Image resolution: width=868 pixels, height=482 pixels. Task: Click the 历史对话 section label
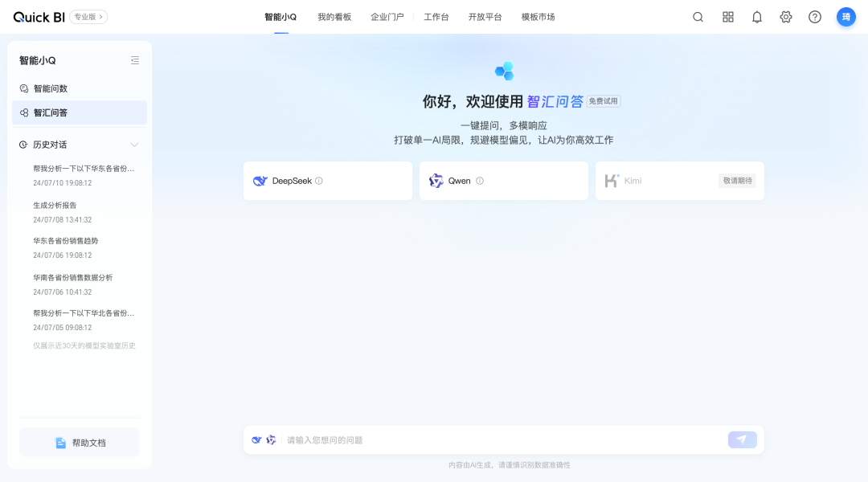tap(50, 145)
